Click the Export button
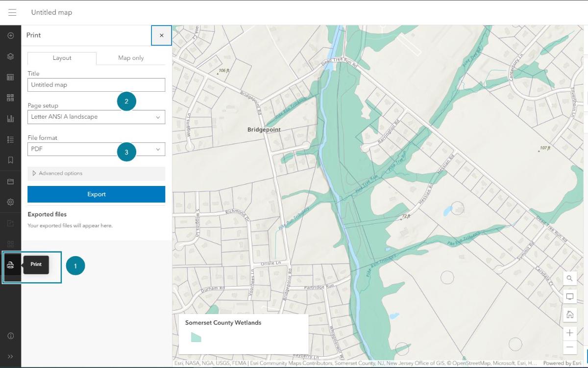Image resolution: width=588 pixels, height=368 pixels. 96,194
